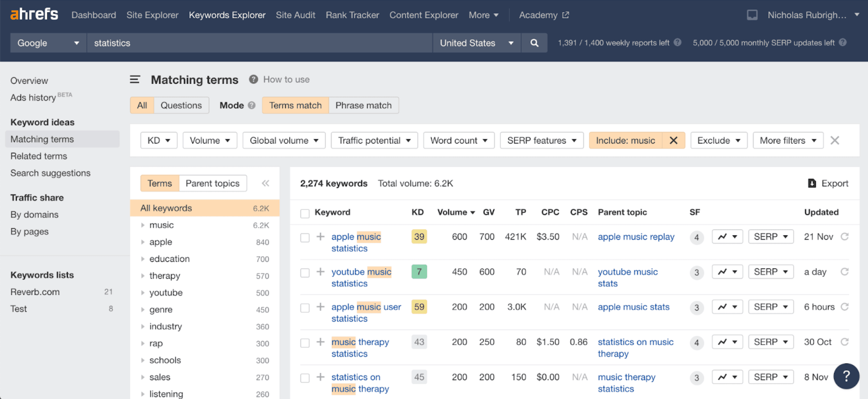Check the youtube music statistics row
Viewport: 868px width, 399px height.
pyautogui.click(x=305, y=273)
